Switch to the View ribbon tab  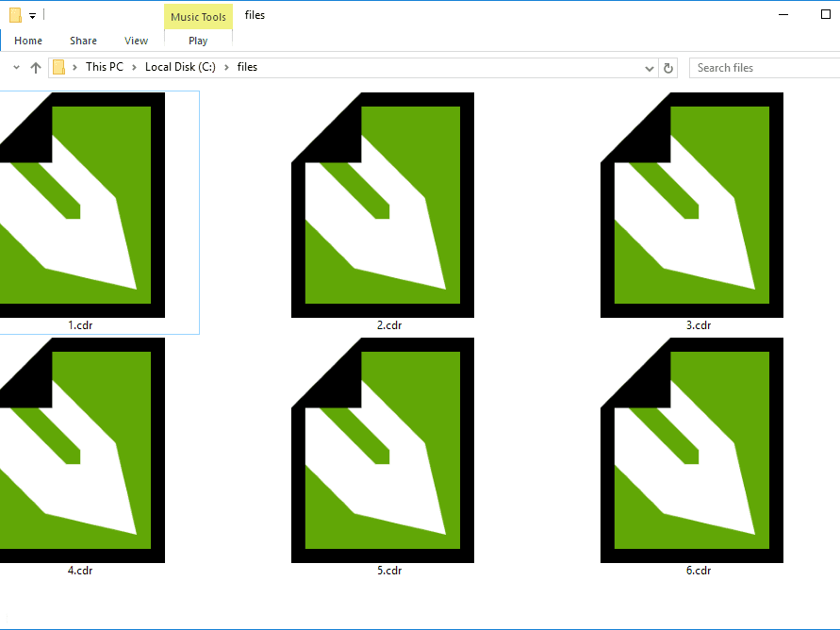pyautogui.click(x=136, y=41)
